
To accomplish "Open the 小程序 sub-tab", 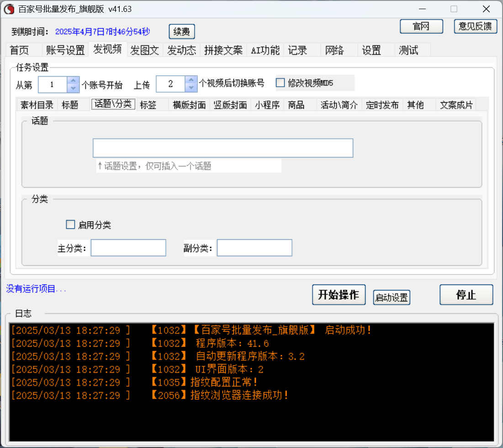I will tap(267, 105).
